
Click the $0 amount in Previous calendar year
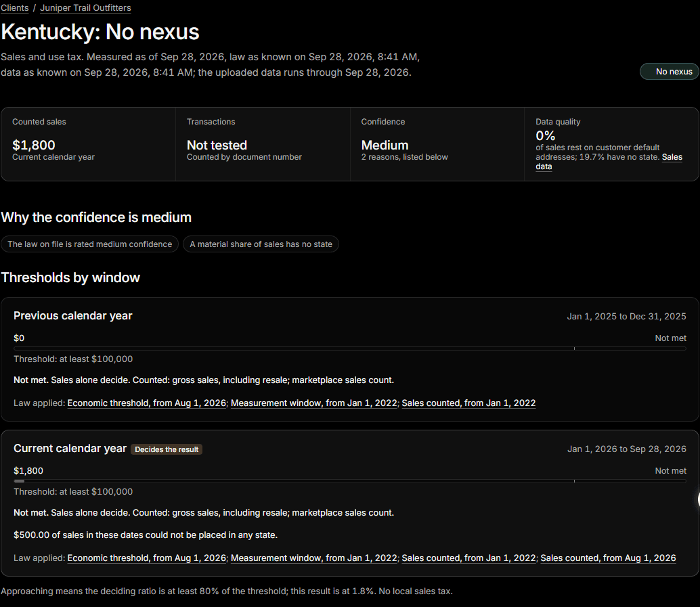(x=19, y=338)
